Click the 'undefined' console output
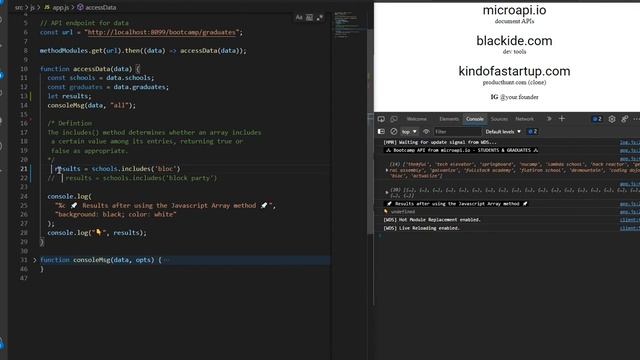Viewport: 640px width, 360px height. tap(402, 211)
